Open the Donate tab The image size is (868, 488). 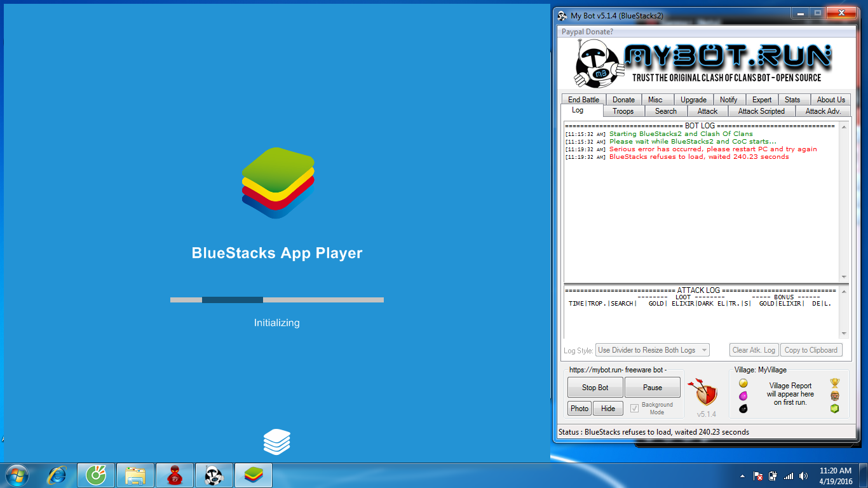click(623, 100)
